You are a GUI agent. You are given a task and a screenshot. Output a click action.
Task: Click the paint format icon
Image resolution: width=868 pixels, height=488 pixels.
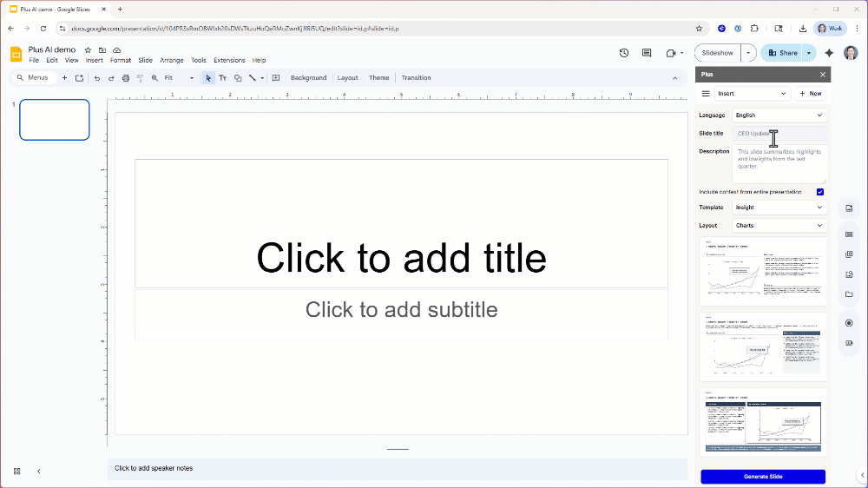click(140, 78)
